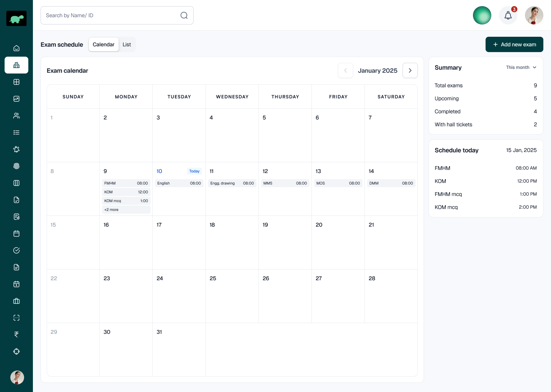The image size is (551, 392).
Task: Open the briefcase icon in sidebar
Action: 16,301
